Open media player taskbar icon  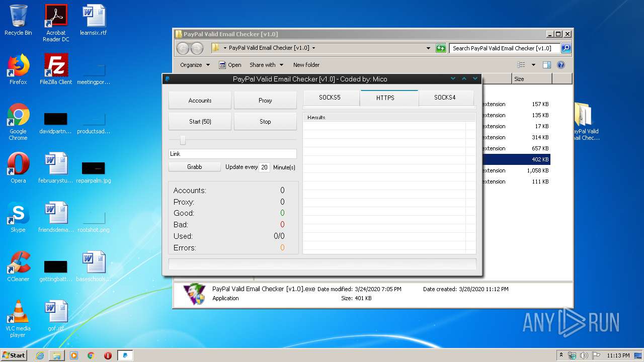[74, 355]
